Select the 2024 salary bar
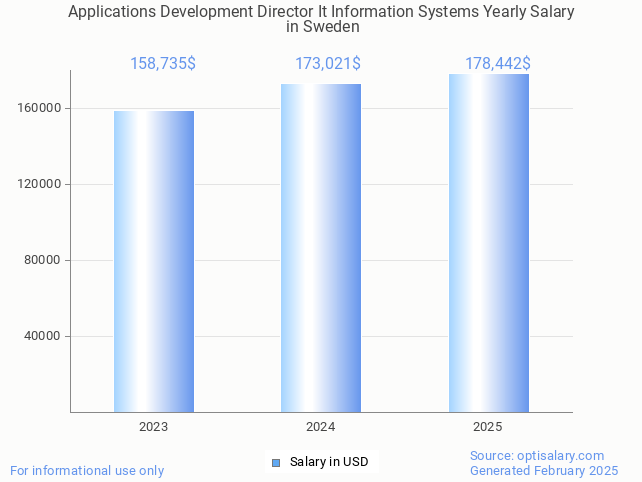Viewport: 642px width, 482px height. [x=321, y=248]
